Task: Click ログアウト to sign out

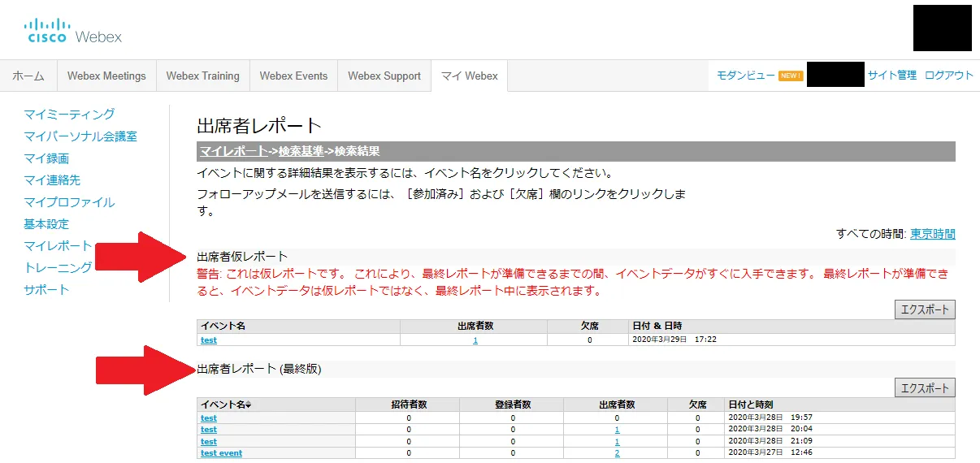Action: coord(948,75)
